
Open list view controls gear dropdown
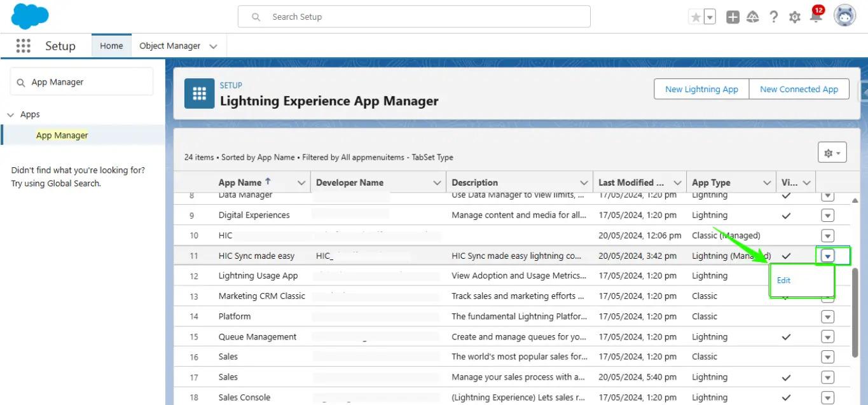(x=832, y=153)
